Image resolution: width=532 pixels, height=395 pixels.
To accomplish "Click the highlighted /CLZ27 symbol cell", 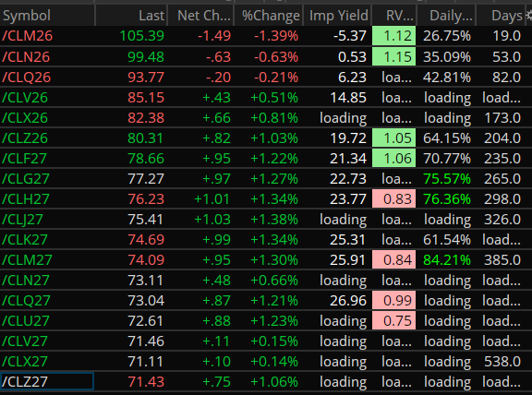I will coord(47,381).
